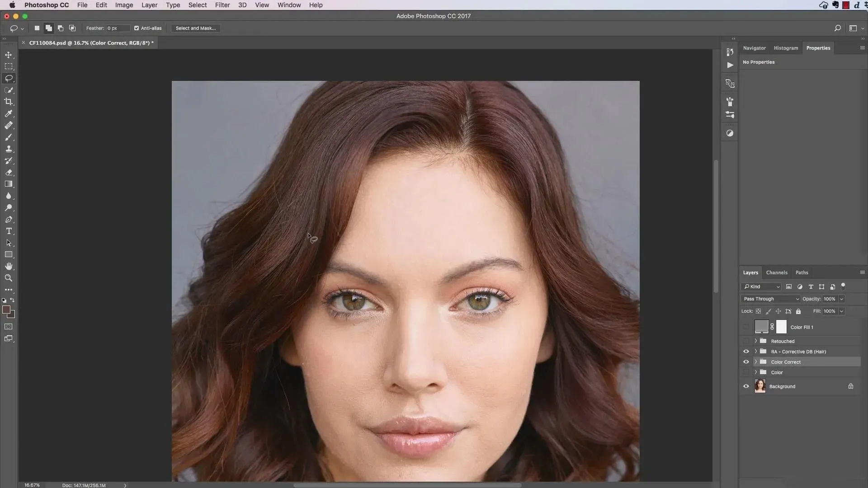Click the foreground color swatch

[x=6, y=310]
